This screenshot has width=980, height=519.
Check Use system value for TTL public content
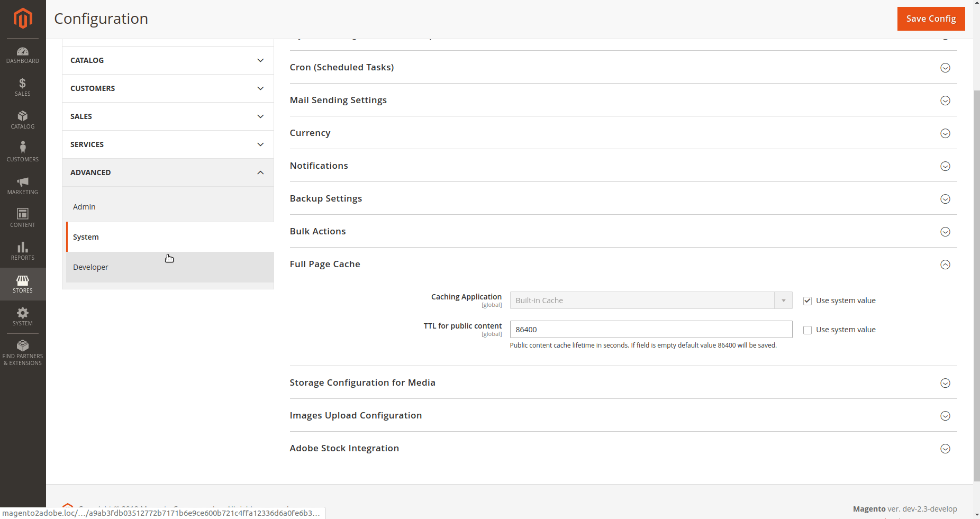coord(807,330)
